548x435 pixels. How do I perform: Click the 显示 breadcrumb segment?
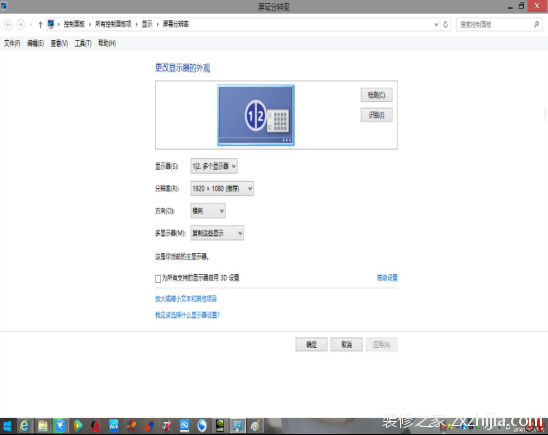click(147, 24)
